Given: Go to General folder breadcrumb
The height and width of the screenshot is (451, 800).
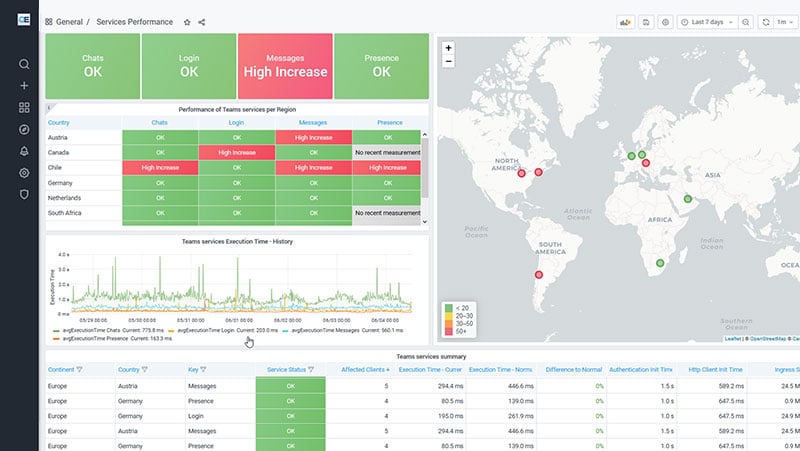Looking at the screenshot, I should [70, 21].
